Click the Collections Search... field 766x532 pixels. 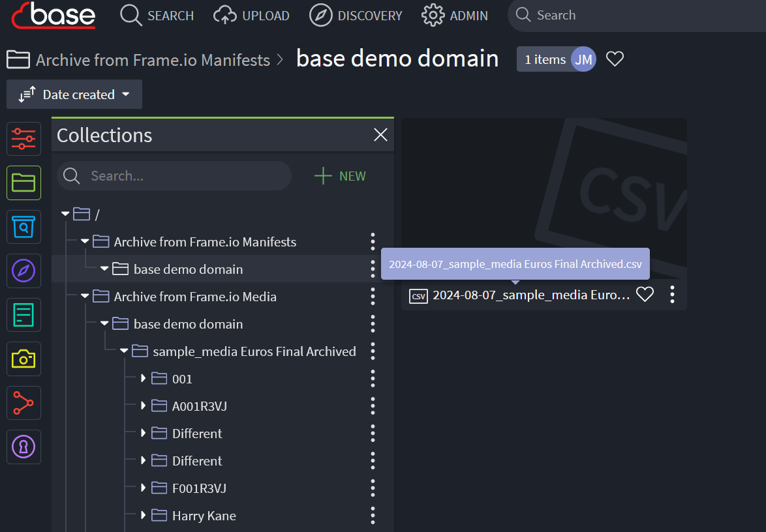point(174,176)
